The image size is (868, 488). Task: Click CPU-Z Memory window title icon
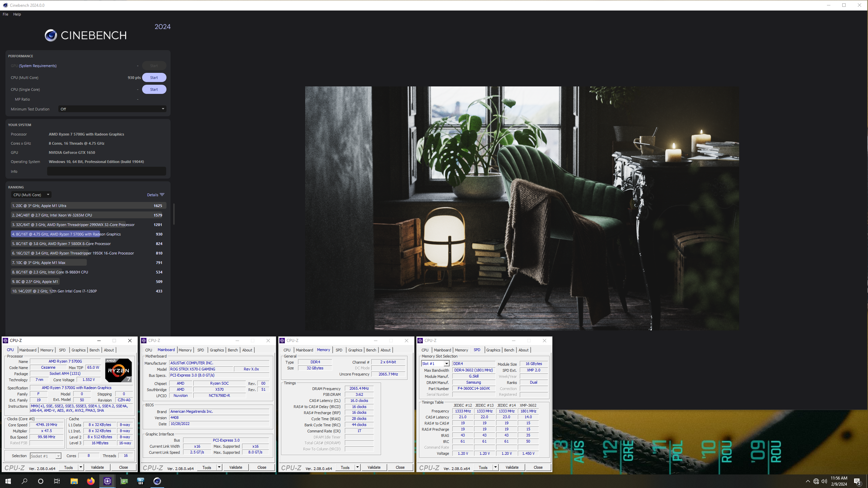point(282,341)
